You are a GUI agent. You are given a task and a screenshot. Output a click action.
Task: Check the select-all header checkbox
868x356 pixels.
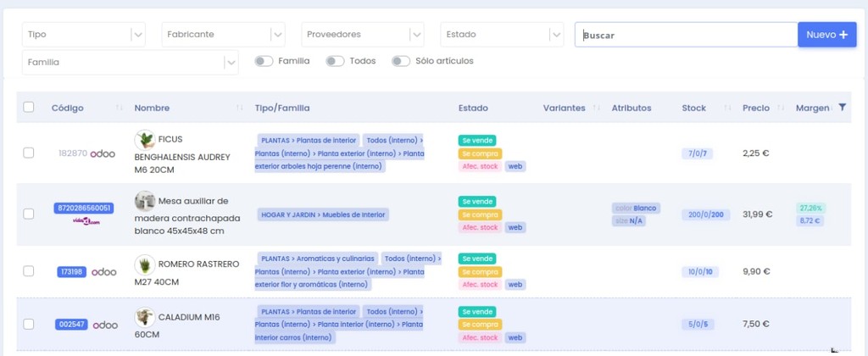[x=28, y=108]
